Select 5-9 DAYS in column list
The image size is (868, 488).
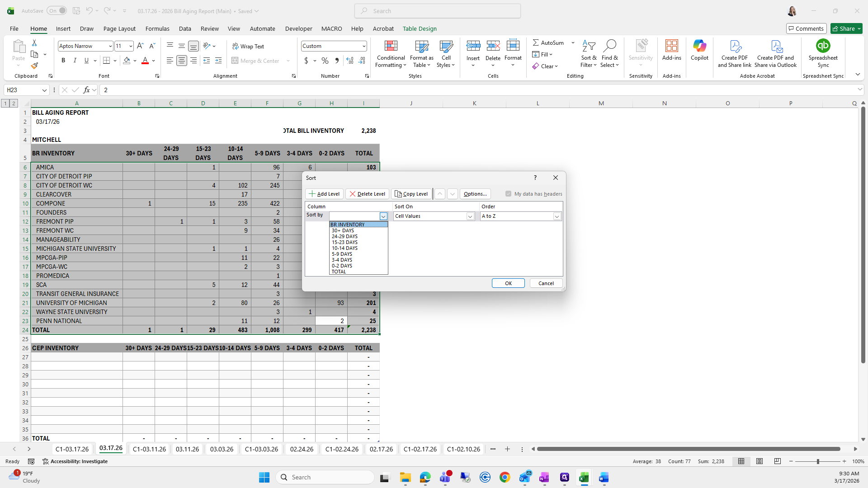click(342, 254)
